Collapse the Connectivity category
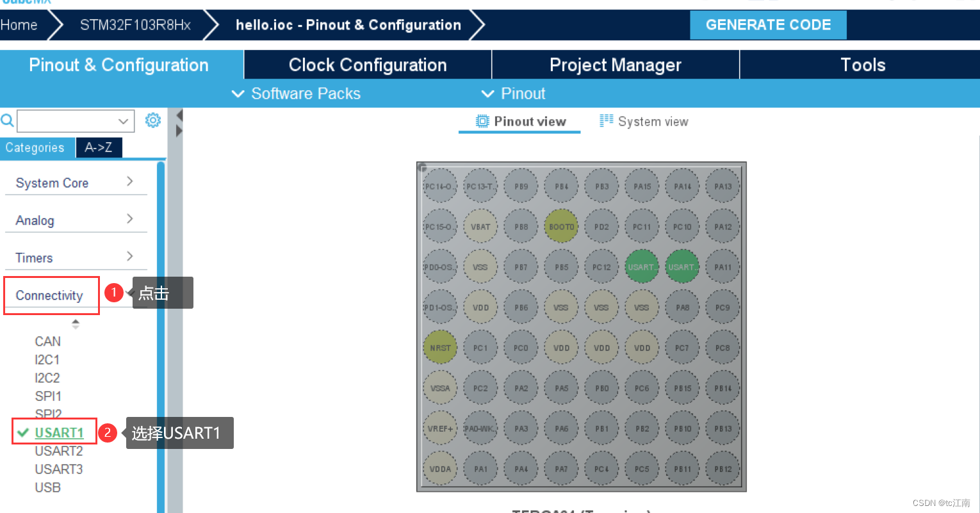 [x=50, y=295]
